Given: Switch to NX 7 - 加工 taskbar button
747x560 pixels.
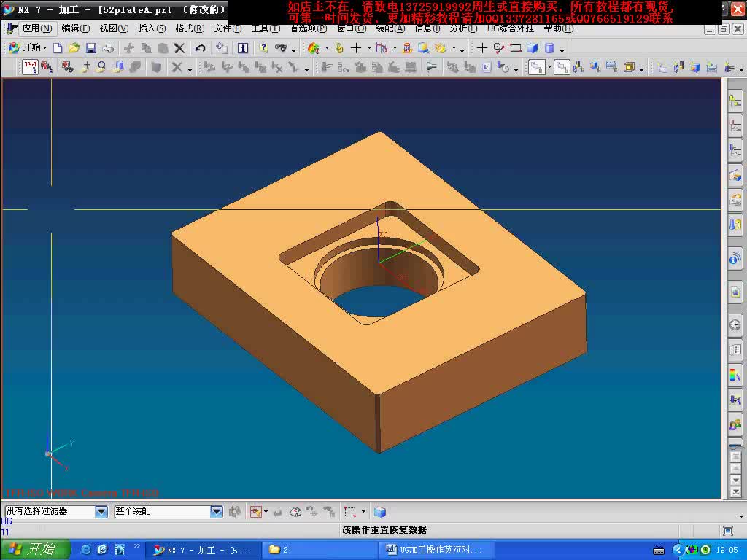Looking at the screenshot, I should tap(204, 550).
